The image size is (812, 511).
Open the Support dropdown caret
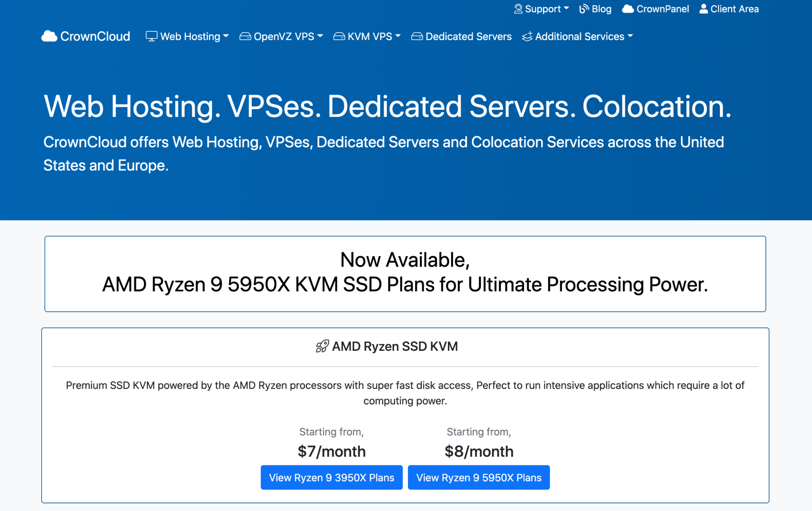point(566,8)
